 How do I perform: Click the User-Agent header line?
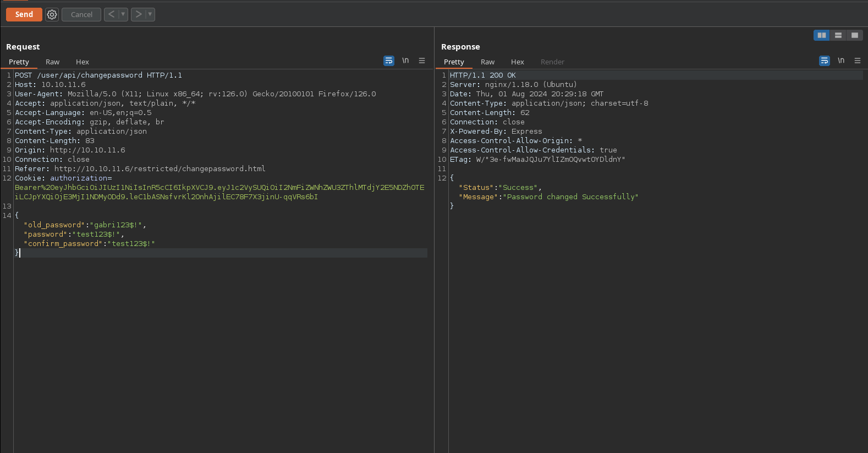click(195, 94)
